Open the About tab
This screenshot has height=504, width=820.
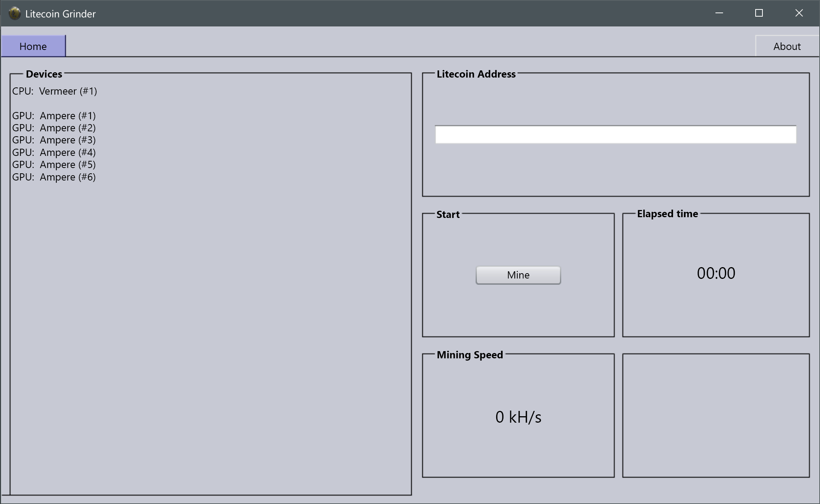point(787,46)
